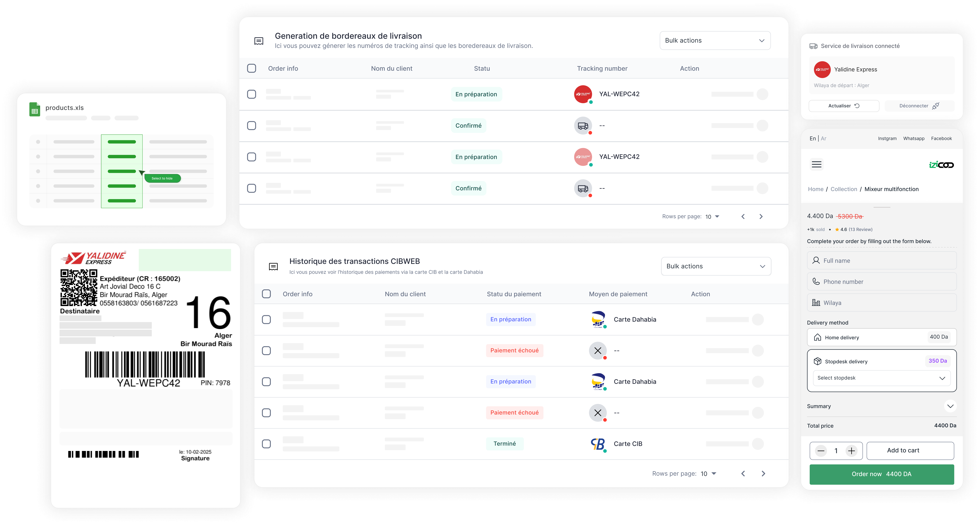
Task: Check the first Paiement échoué transaction row
Action: click(266, 351)
